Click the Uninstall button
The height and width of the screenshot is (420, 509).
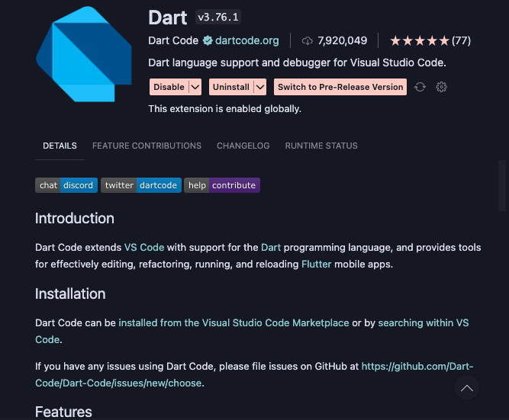(x=231, y=87)
